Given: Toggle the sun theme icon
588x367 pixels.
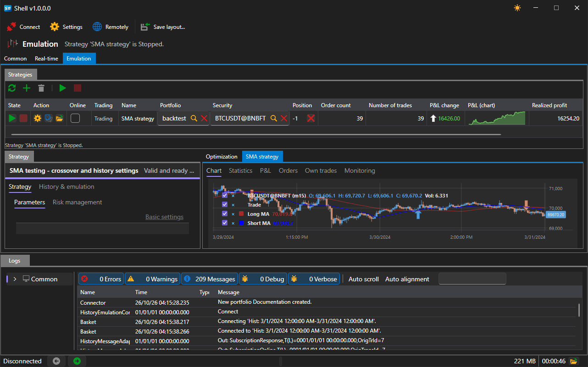Looking at the screenshot, I should (x=517, y=8).
